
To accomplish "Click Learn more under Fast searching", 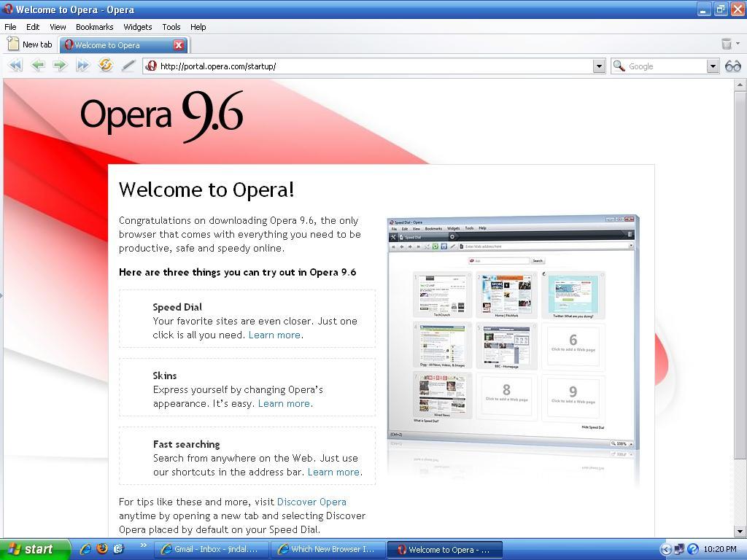I will [x=333, y=472].
